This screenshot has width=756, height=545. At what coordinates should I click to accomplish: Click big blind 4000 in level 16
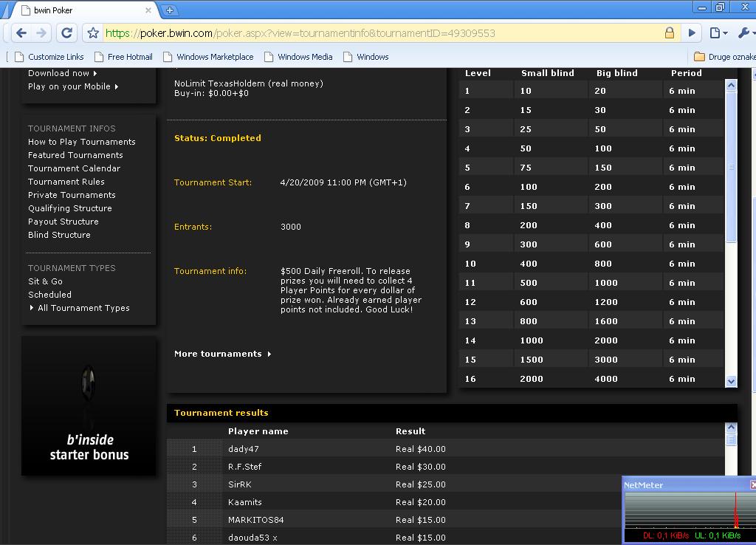(x=606, y=379)
